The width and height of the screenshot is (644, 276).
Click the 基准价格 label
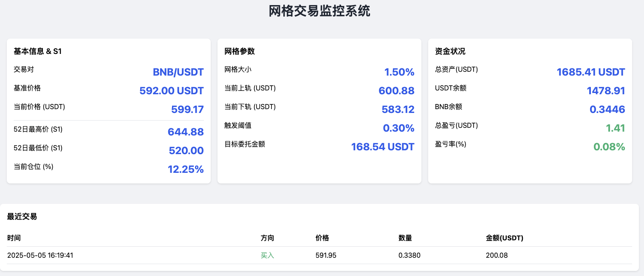27,88
